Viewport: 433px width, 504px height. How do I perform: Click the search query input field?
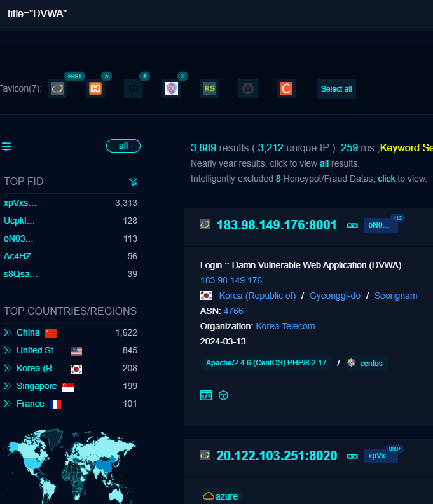(216, 14)
